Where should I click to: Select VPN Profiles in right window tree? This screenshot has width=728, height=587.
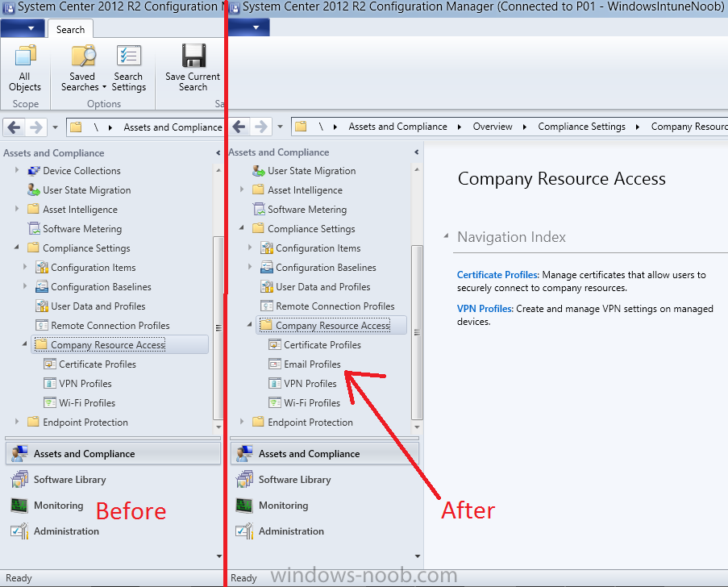point(310,384)
